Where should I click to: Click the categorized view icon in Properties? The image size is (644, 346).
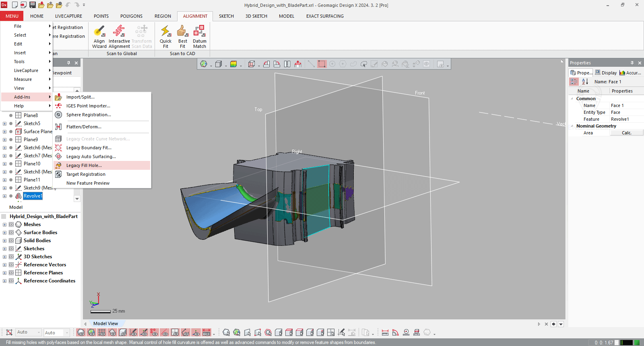[x=574, y=82]
